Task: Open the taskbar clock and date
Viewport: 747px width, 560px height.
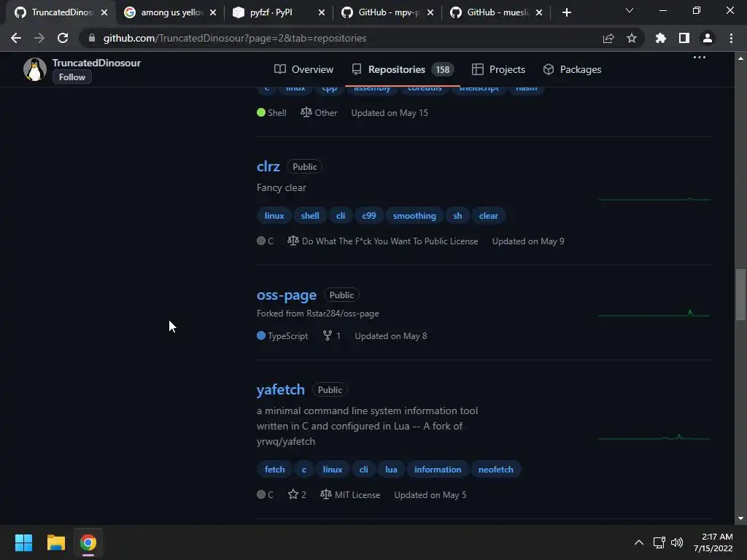Action: [713, 542]
